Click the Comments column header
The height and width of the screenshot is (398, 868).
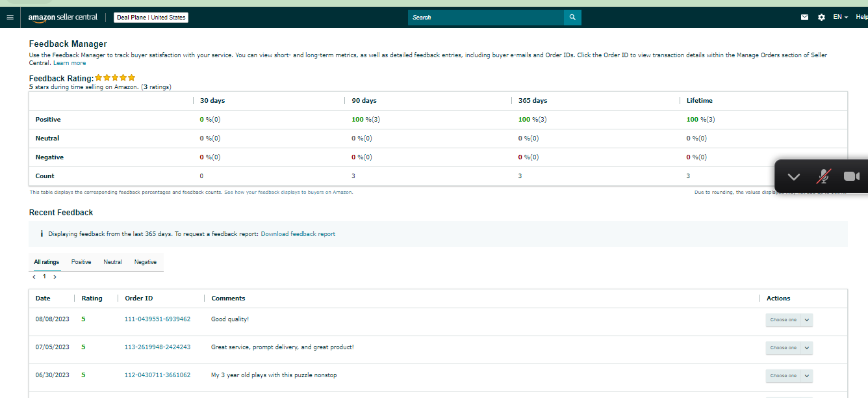[228, 298]
